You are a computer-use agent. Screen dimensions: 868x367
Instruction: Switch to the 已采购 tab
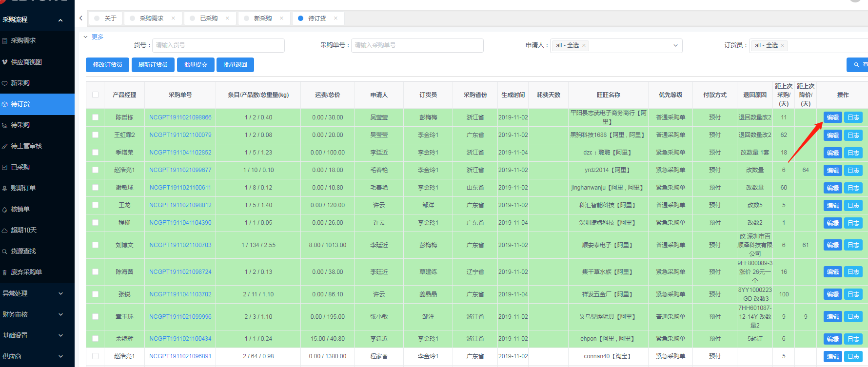pyautogui.click(x=209, y=19)
